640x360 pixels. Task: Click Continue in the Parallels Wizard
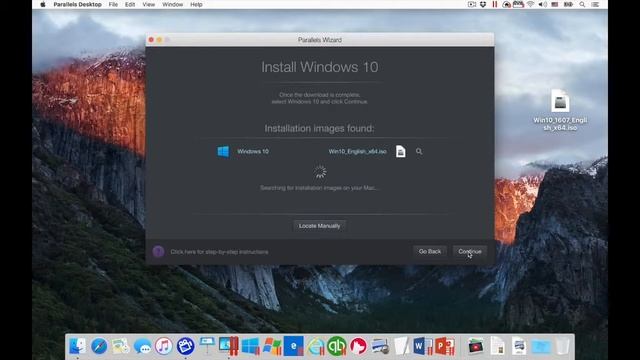469,251
